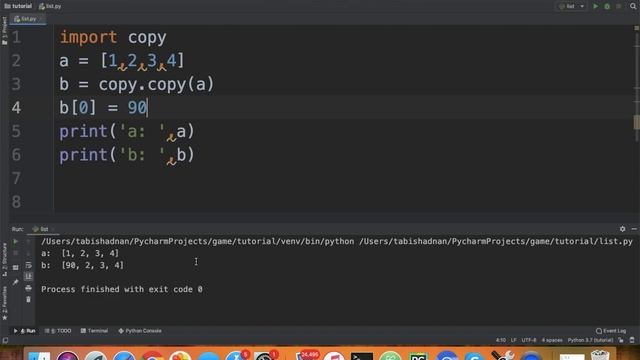640x360 pixels.
Task: Open Run panel settings gear
Action: tap(622, 229)
